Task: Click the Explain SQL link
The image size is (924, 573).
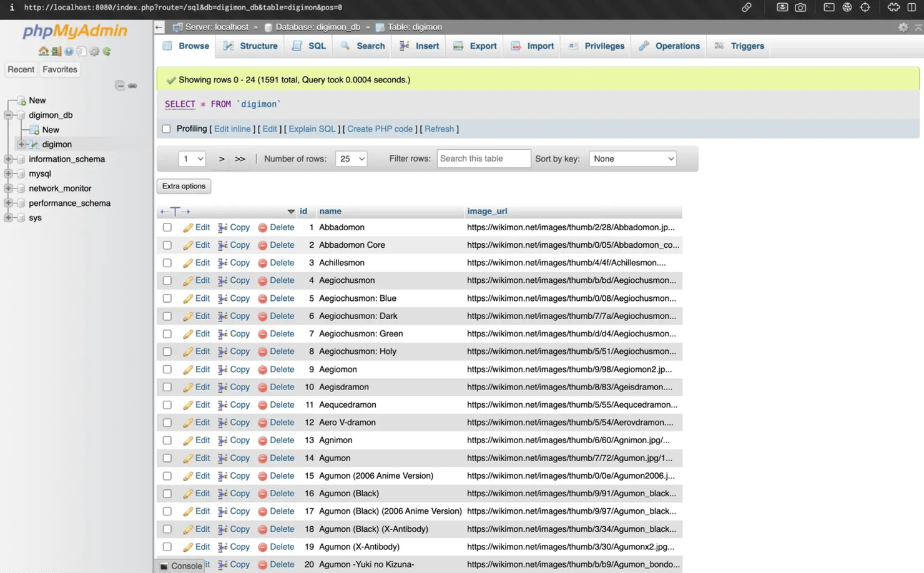Action: pyautogui.click(x=312, y=129)
